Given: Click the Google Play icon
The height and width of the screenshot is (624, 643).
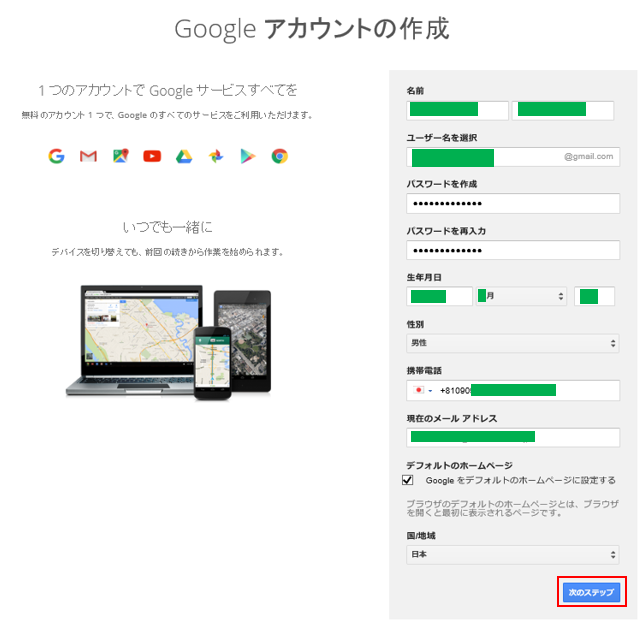Looking at the screenshot, I should [247, 156].
